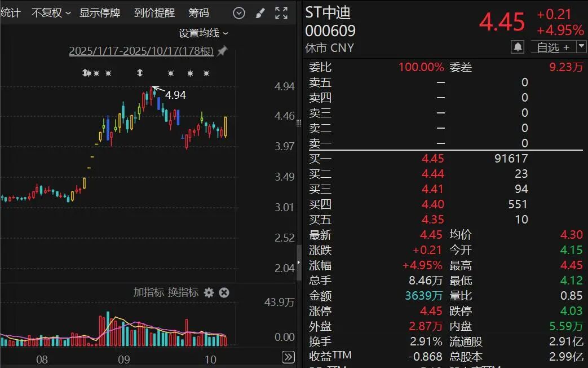This screenshot has width=588, height=368.
Task: Click the 卖五 ask row label
Action: (x=320, y=82)
